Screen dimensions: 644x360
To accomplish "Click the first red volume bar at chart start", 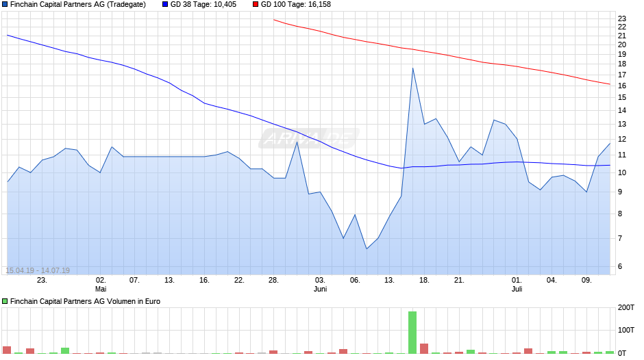I will [x=7, y=350].
